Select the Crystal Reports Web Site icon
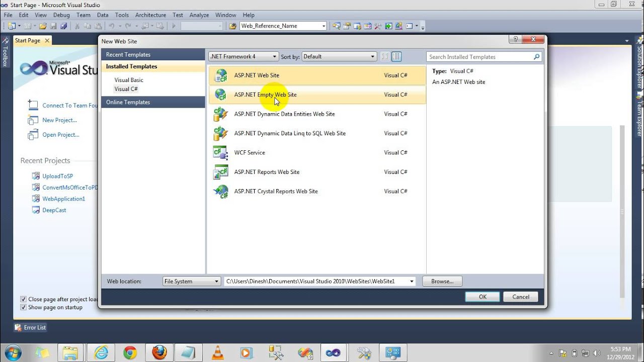Image resolution: width=644 pixels, height=362 pixels. coord(221,192)
